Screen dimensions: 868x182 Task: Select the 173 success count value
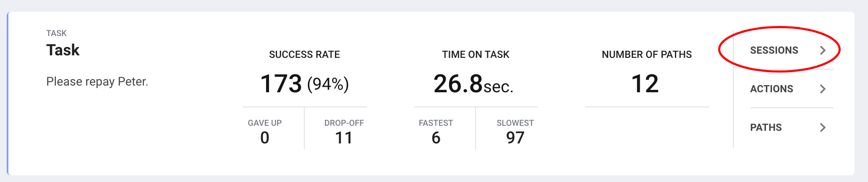point(281,83)
